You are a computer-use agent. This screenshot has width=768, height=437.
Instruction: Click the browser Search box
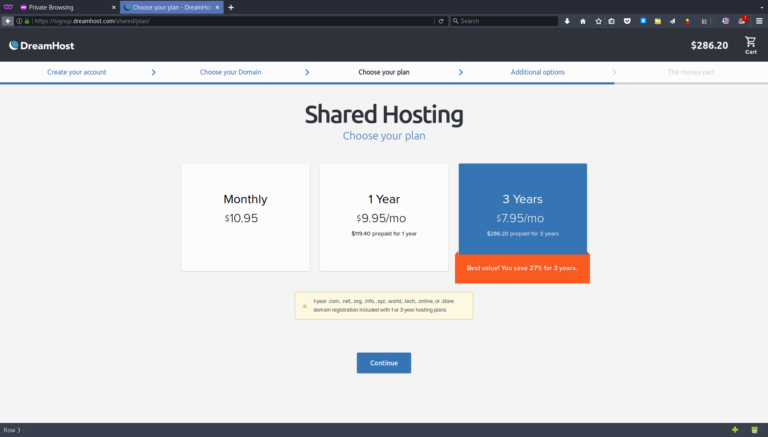(504, 21)
